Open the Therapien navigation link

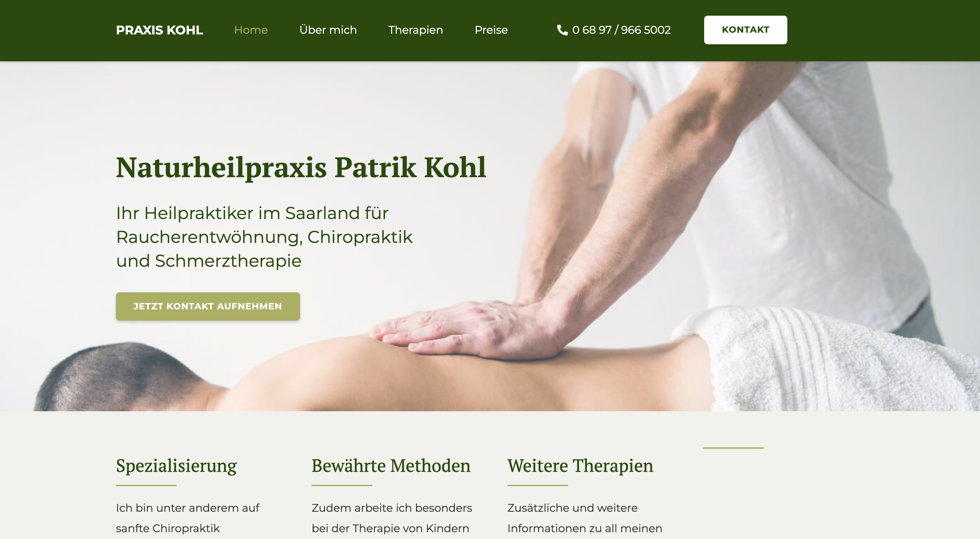pyautogui.click(x=415, y=30)
